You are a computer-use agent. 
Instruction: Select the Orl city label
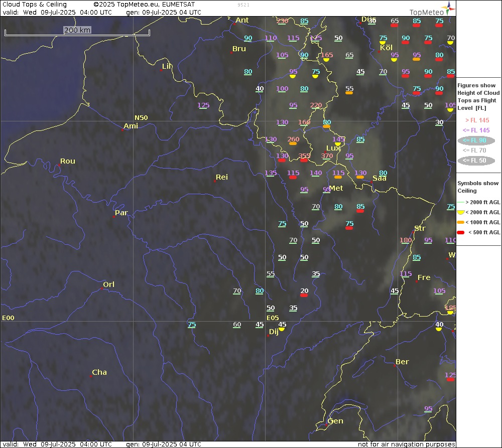click(108, 284)
